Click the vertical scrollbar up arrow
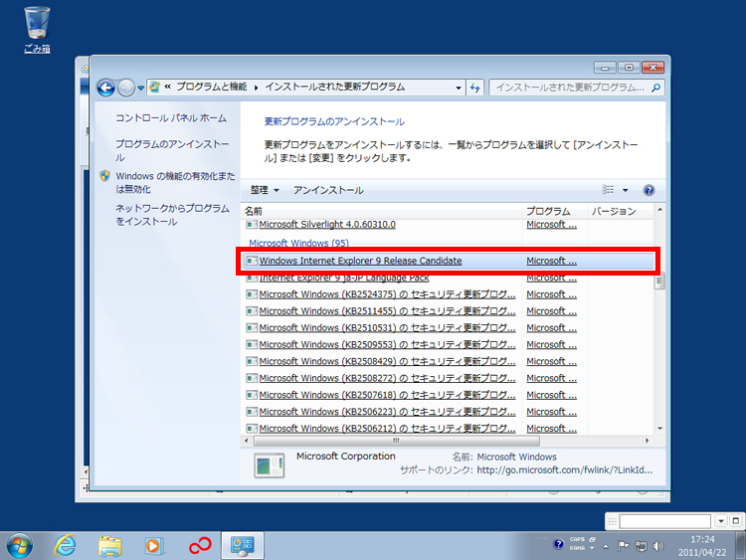 point(659,210)
